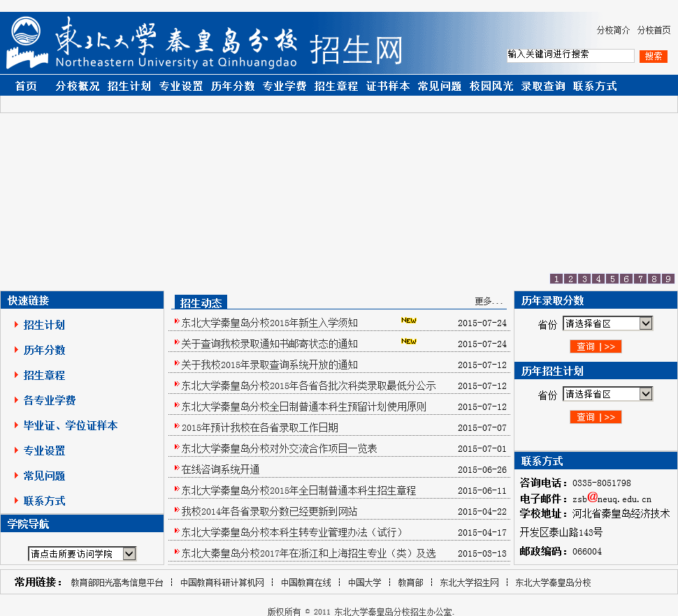Open the 学院导航 college selector dropdown
Image resolution: width=678 pixels, height=616 pixels.
[82, 553]
